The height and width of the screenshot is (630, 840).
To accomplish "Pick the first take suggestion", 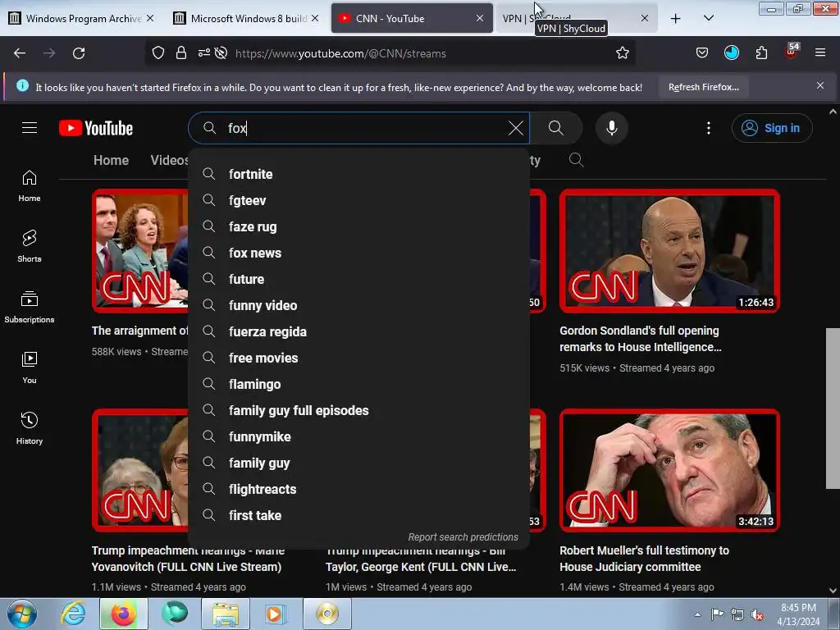I will pyautogui.click(x=359, y=515).
